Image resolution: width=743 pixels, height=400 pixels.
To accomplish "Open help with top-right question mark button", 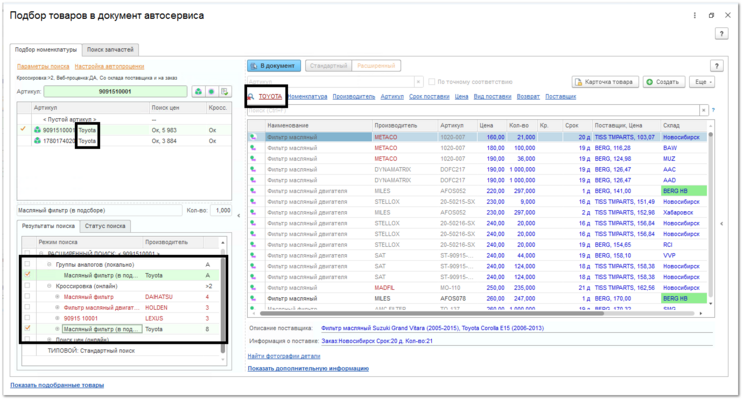I will coord(721,34).
